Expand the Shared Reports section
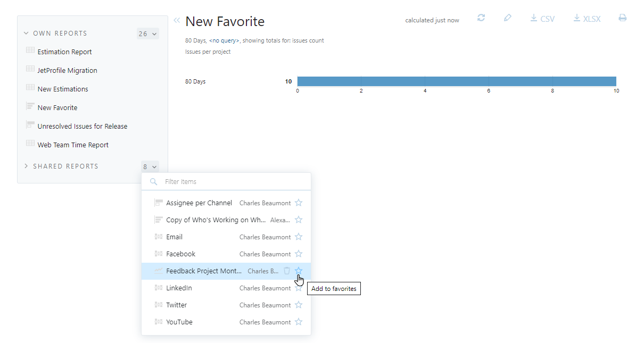The width and height of the screenshot is (644, 343). pos(26,166)
